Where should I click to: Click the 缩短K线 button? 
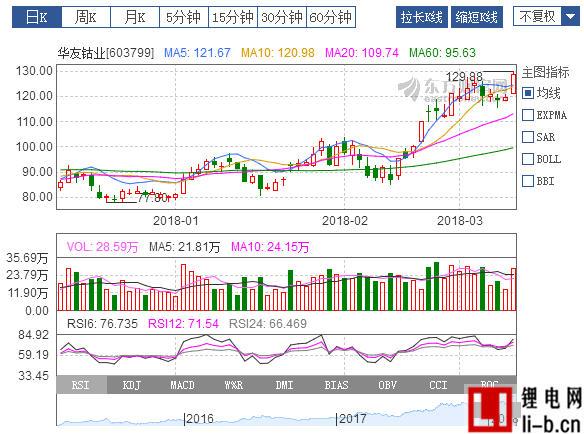[477, 17]
